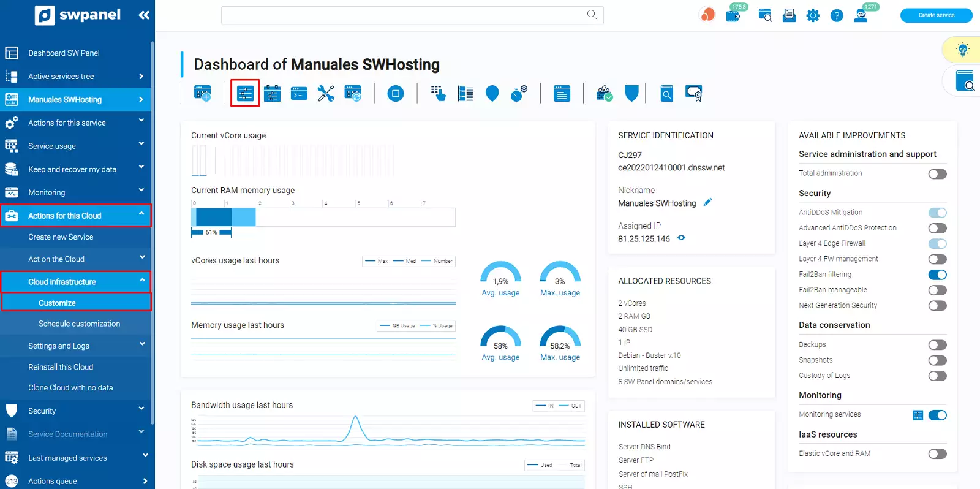Open the wrench and screwdriver tools icon
980x489 pixels.
[326, 94]
